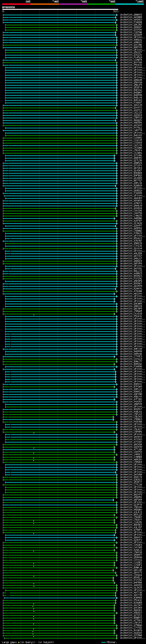146x644 pixels.
Task: Select the UniRef100_P50431 label
Action: pos(131,316)
